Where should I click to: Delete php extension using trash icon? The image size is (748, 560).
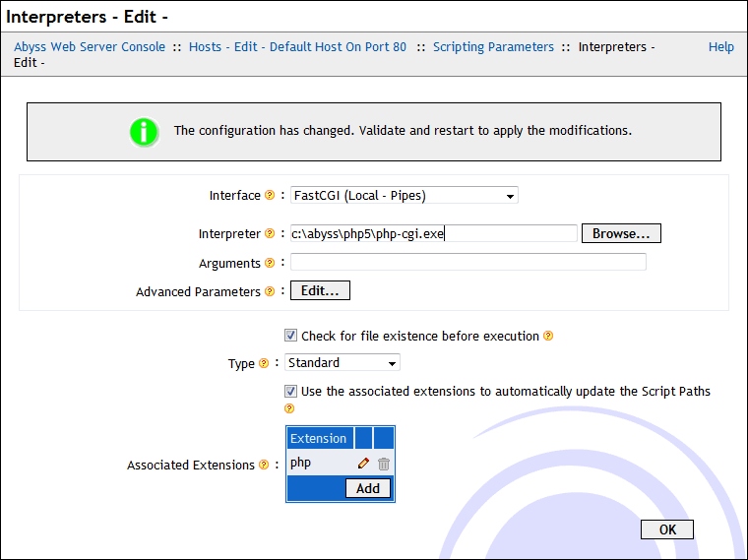384,464
